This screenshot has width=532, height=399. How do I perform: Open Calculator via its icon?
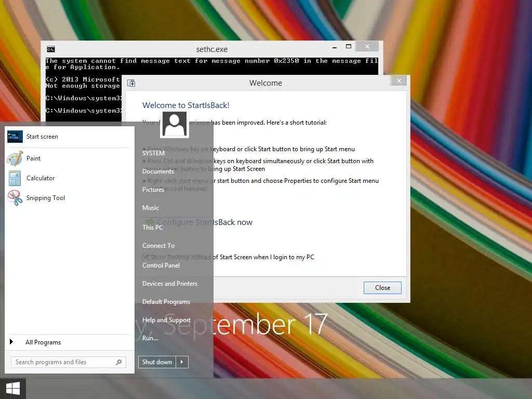pos(15,178)
